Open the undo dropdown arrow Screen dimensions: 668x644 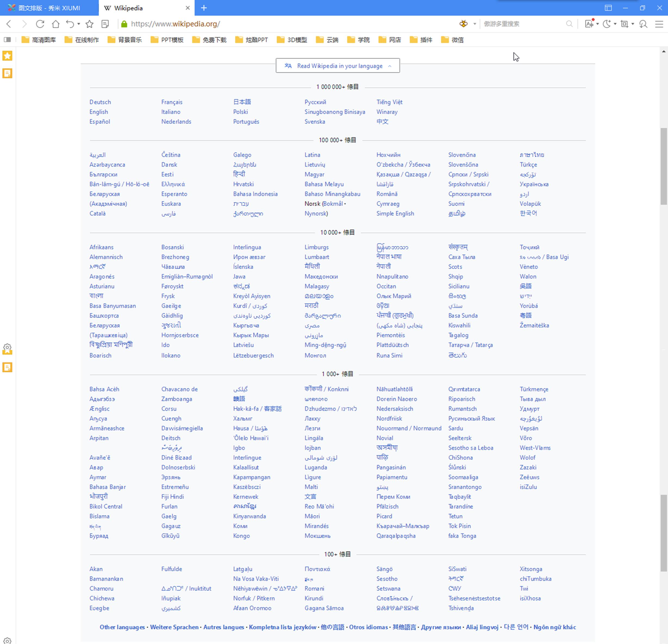(79, 24)
